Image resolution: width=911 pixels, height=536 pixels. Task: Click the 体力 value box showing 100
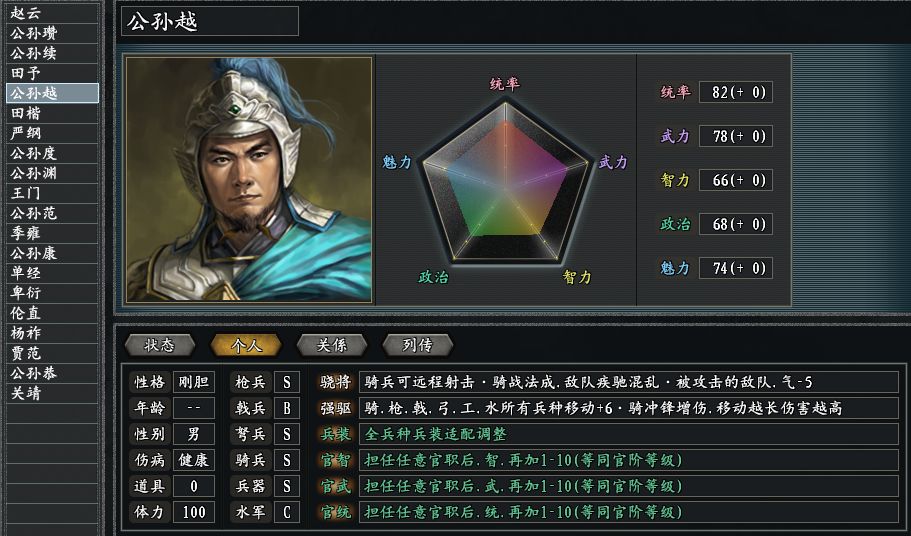pyautogui.click(x=193, y=512)
